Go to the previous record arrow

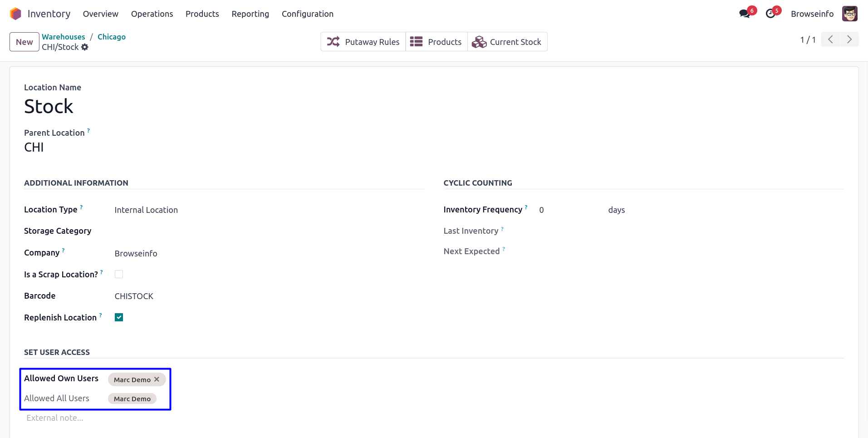click(830, 39)
